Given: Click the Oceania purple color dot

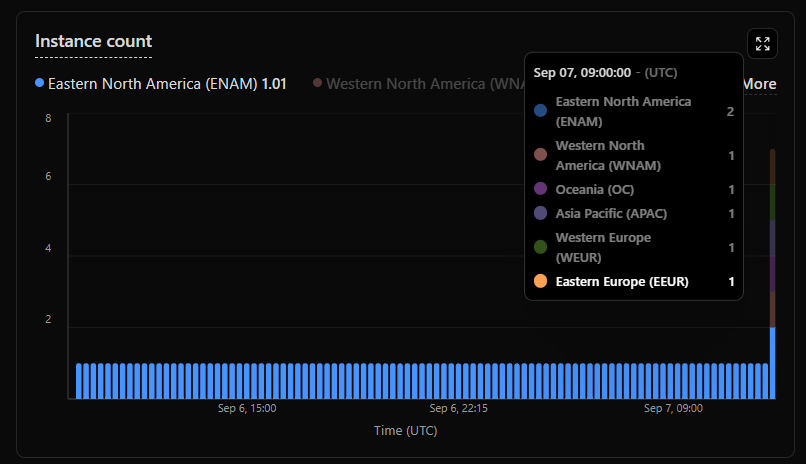Looking at the screenshot, I should pyautogui.click(x=540, y=189).
